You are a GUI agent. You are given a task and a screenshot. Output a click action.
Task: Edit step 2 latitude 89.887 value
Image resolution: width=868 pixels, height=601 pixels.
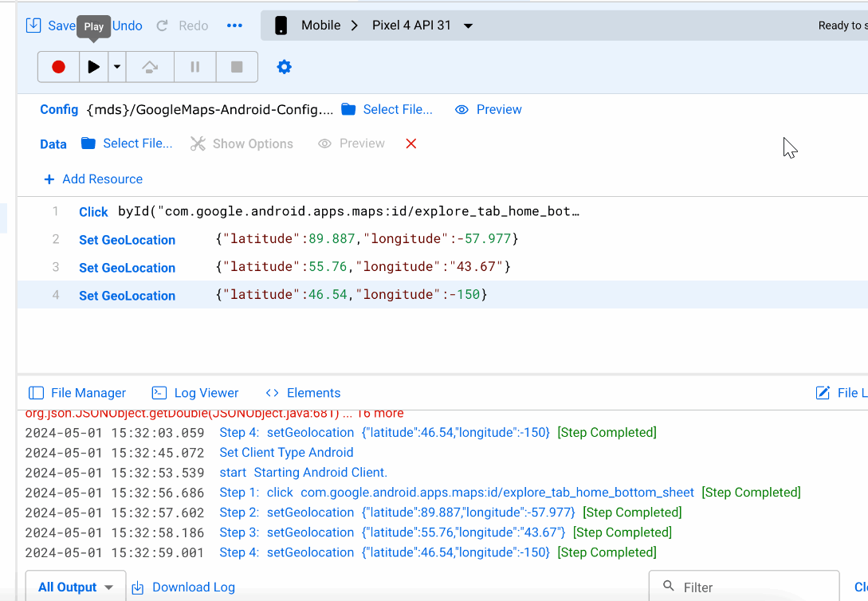[332, 239]
